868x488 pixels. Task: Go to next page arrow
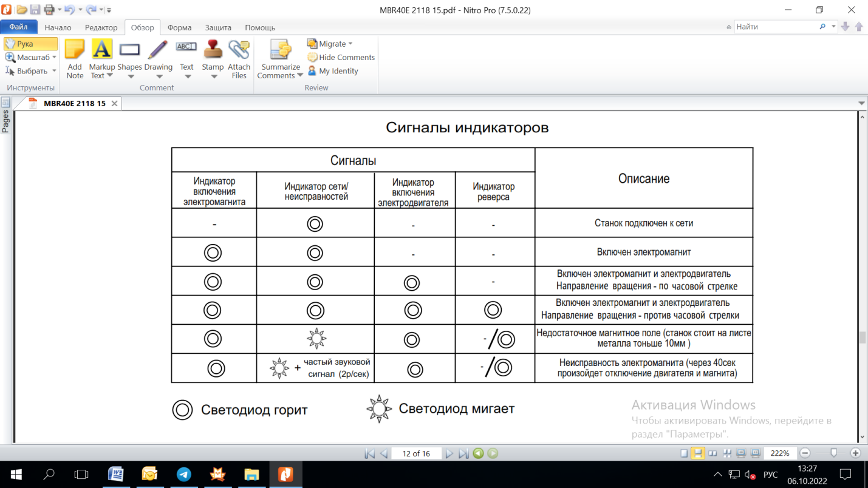click(x=449, y=453)
